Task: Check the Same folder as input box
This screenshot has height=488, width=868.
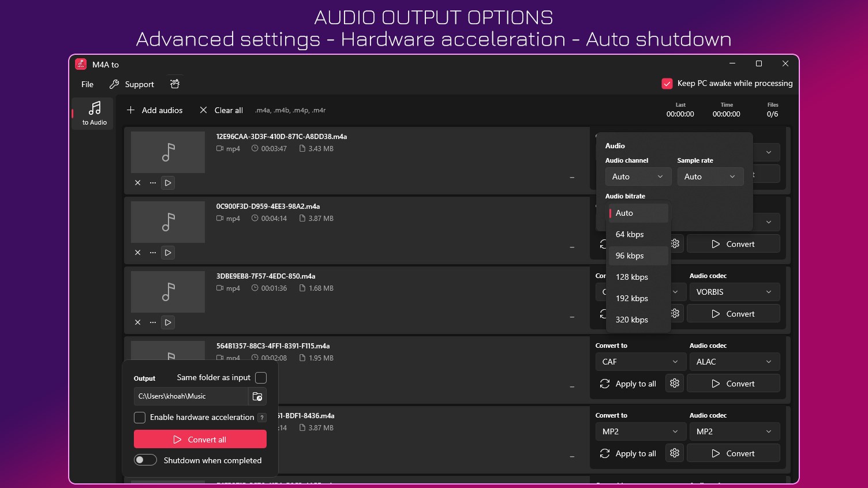Action: coord(261,378)
